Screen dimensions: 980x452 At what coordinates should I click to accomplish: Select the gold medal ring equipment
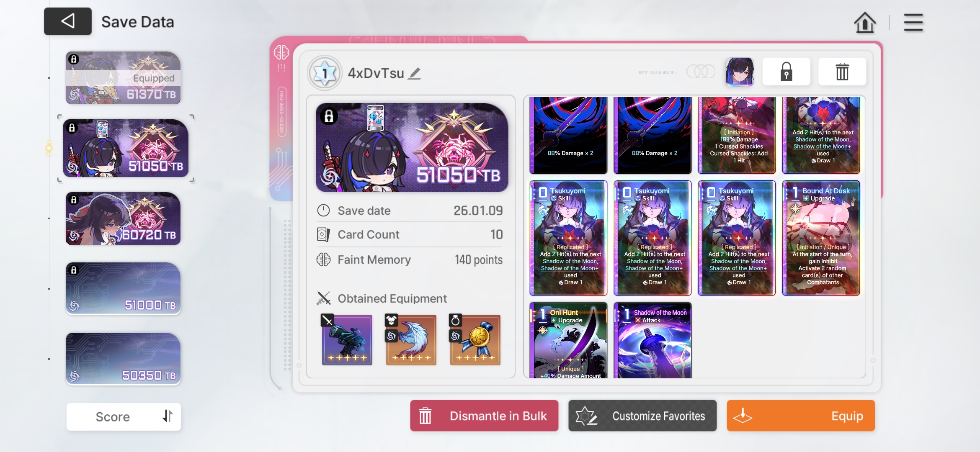tap(475, 340)
